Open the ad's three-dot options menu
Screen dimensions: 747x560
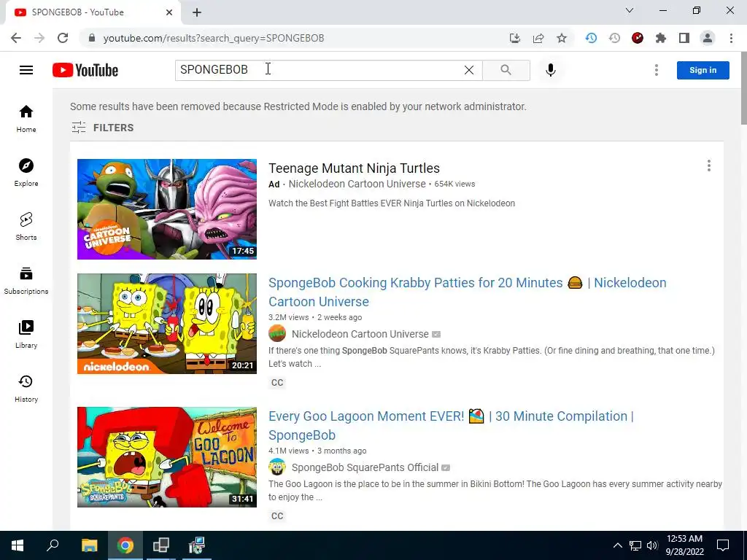coord(708,166)
